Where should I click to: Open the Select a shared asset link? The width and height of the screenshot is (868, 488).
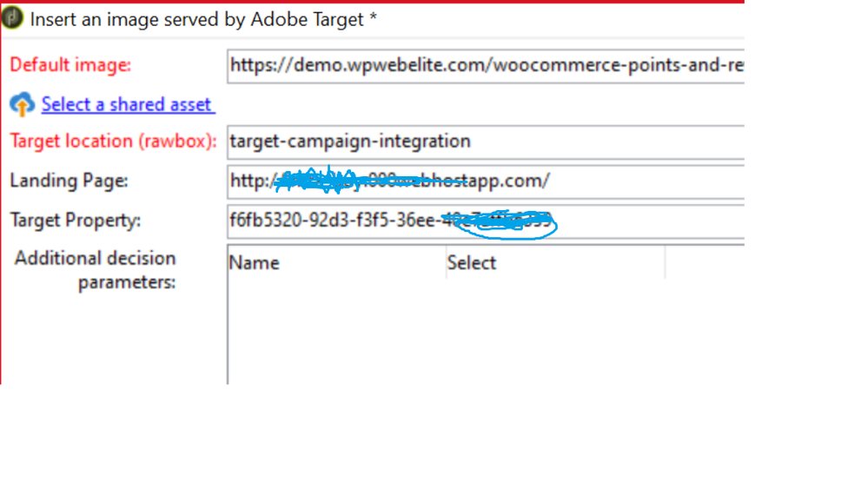tap(127, 104)
